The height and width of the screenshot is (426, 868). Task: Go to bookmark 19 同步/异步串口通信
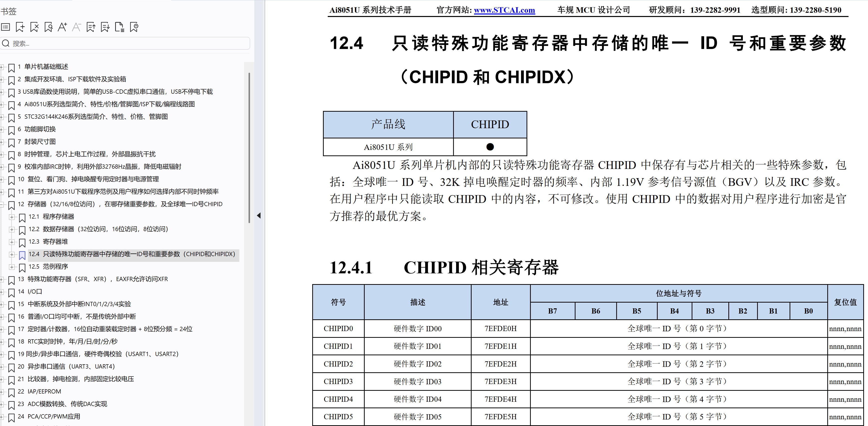pos(98,354)
